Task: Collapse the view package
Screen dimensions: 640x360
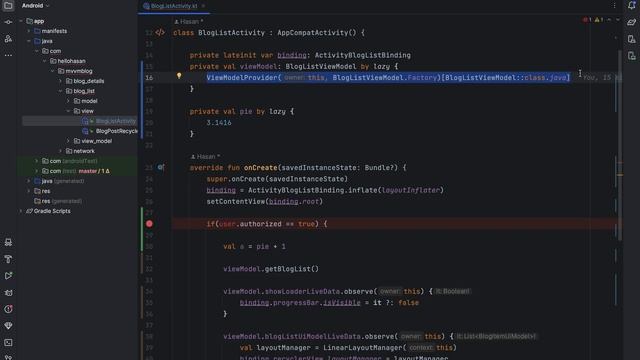Action: coord(68,111)
